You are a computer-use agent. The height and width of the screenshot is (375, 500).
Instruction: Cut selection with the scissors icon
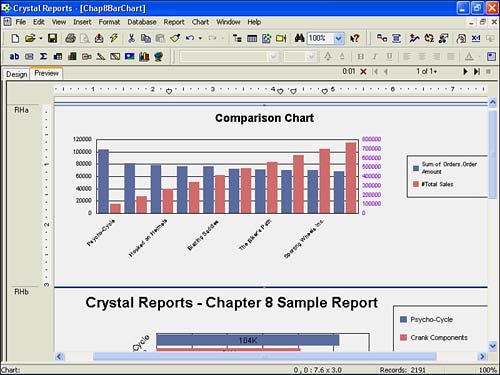(131, 38)
